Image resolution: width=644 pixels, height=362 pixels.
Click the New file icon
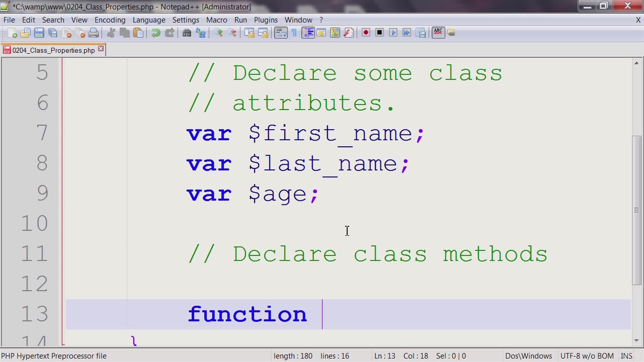pyautogui.click(x=12, y=33)
